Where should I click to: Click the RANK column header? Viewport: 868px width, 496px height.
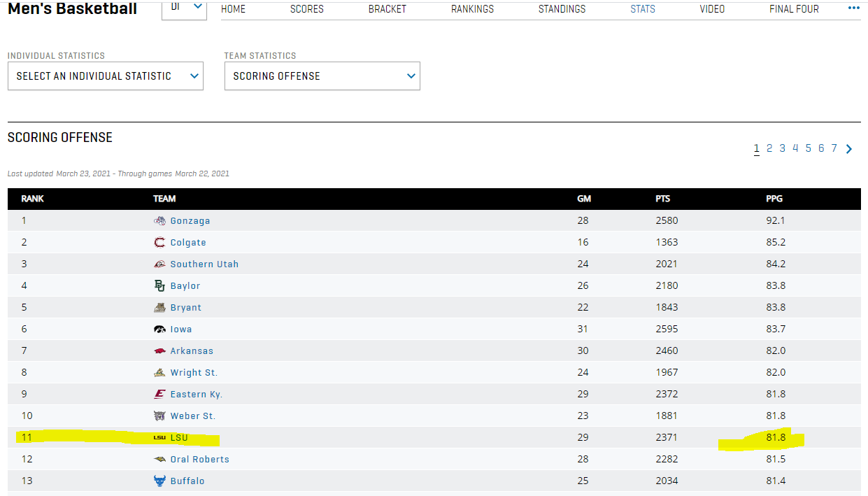click(32, 199)
